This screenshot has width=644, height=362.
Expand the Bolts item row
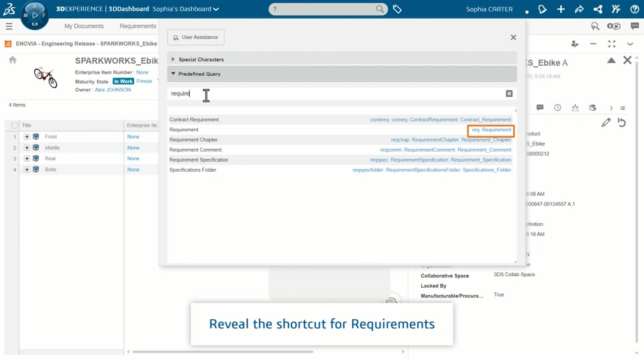point(27,170)
